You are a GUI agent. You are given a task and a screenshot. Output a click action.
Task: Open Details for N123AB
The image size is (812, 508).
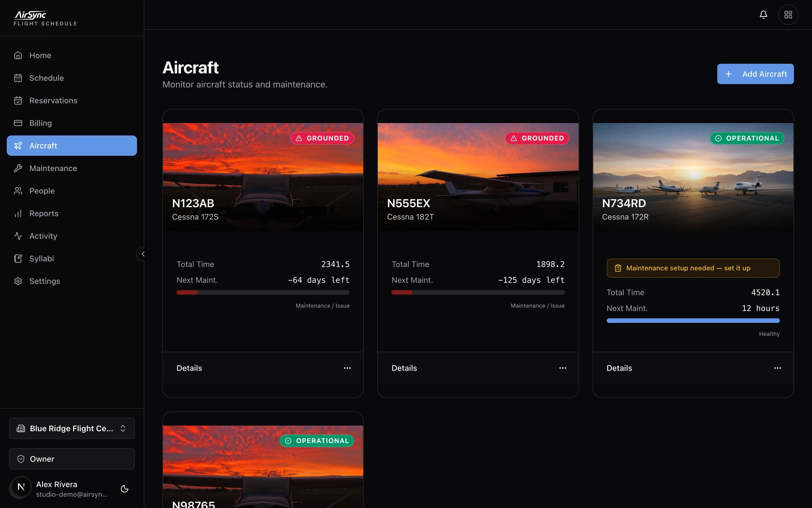coord(189,368)
